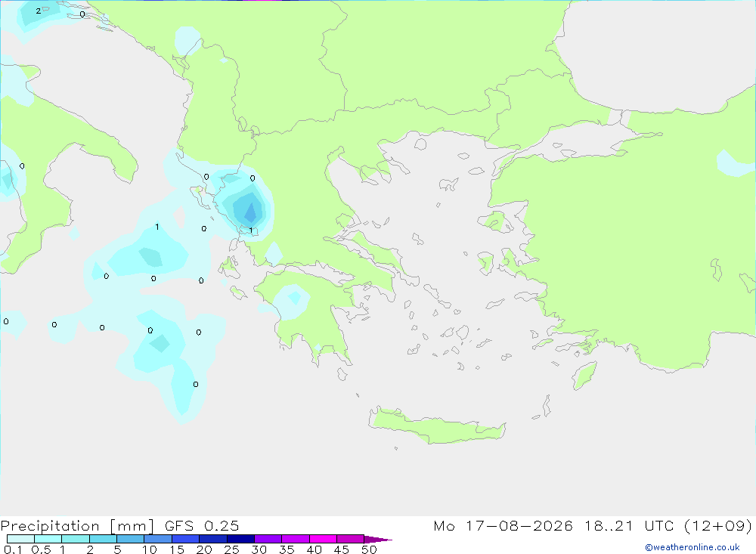Pick the 40–45 mm magenta legend swatch
The width and height of the screenshot is (756, 554).
(323, 539)
